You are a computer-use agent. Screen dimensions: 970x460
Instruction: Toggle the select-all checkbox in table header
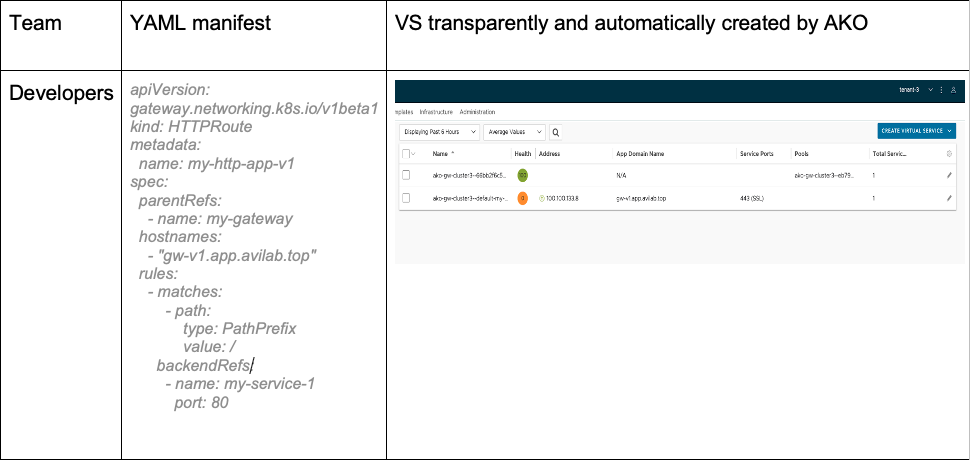click(x=406, y=154)
